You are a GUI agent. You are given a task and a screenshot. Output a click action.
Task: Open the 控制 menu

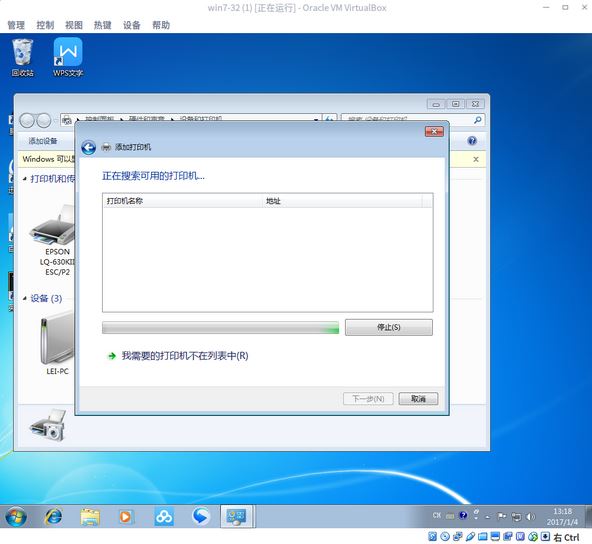point(45,25)
